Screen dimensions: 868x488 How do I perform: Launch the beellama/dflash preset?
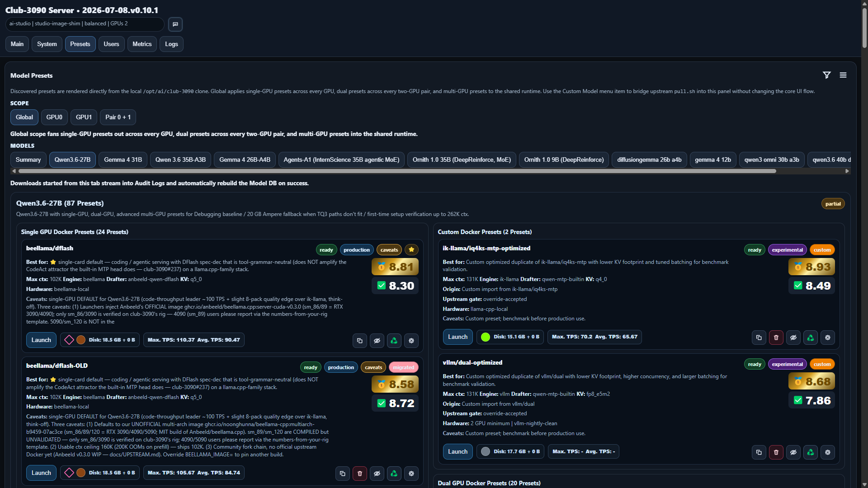tap(41, 340)
